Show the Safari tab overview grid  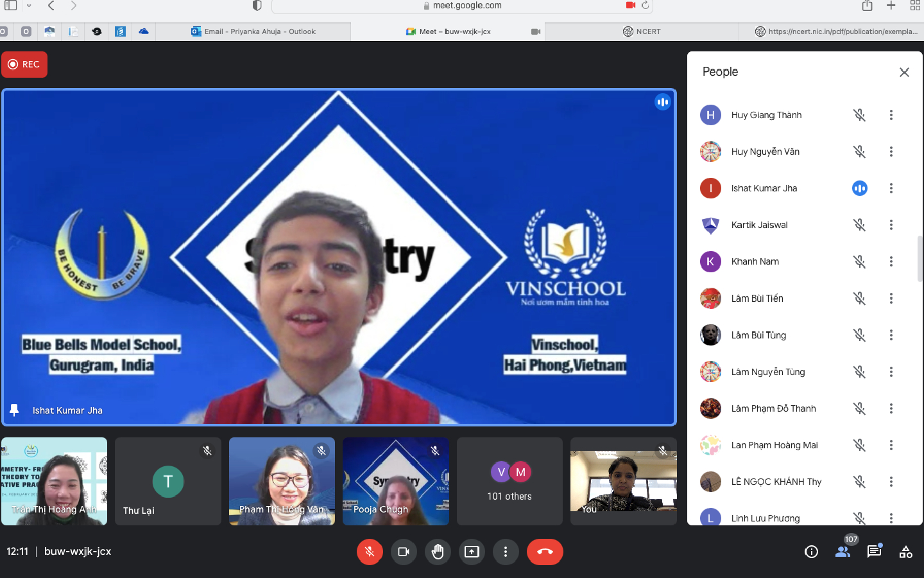click(x=916, y=5)
